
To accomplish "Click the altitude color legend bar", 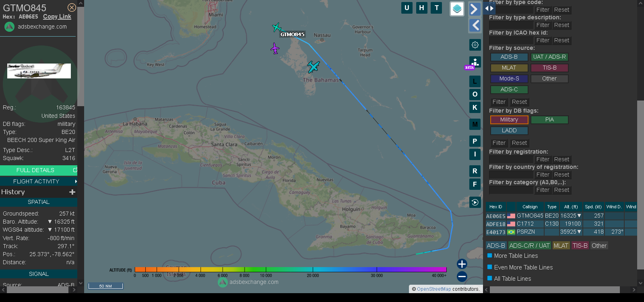I will [x=291, y=269].
